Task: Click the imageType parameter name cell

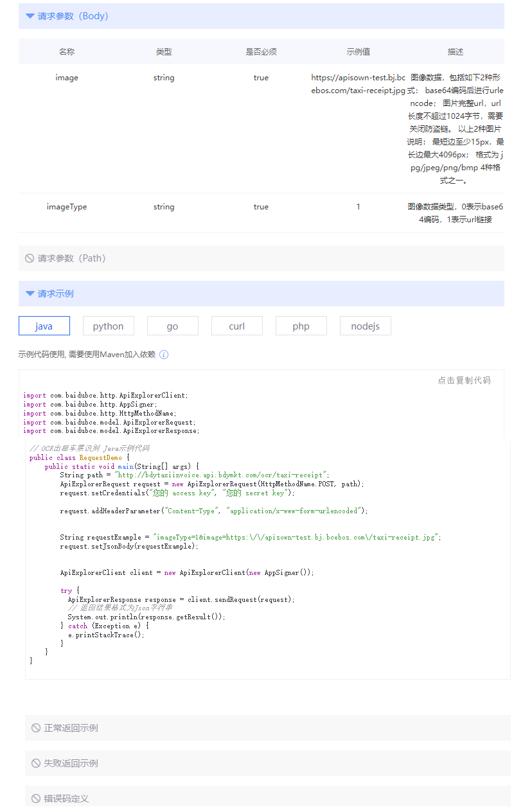Action: tap(67, 207)
